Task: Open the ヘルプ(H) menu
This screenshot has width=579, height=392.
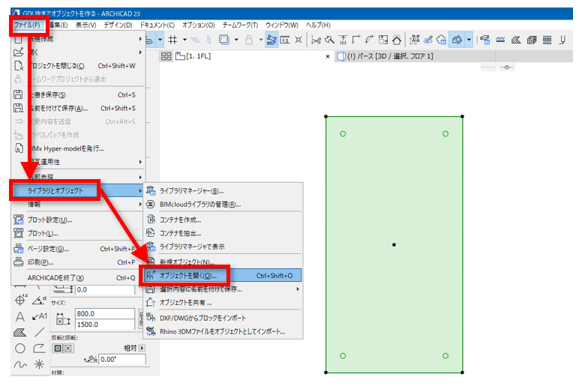Action: tap(318, 25)
